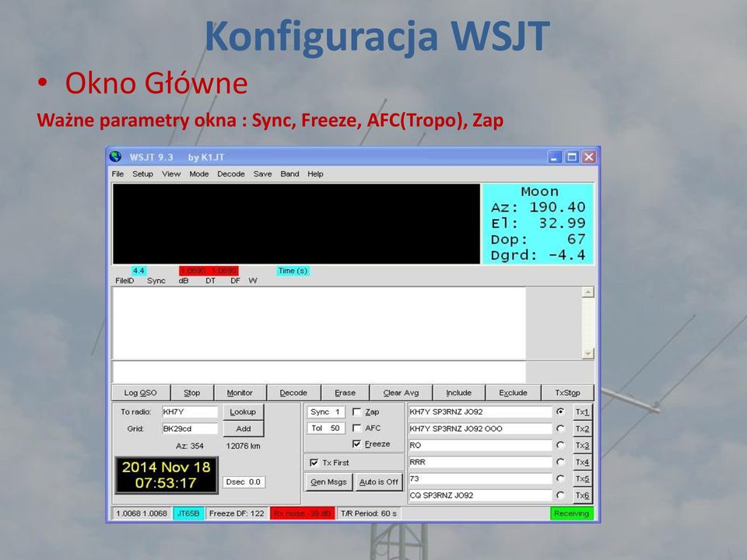The width and height of the screenshot is (747, 560).
Task: Open the Decode menu
Action: tap(231, 173)
